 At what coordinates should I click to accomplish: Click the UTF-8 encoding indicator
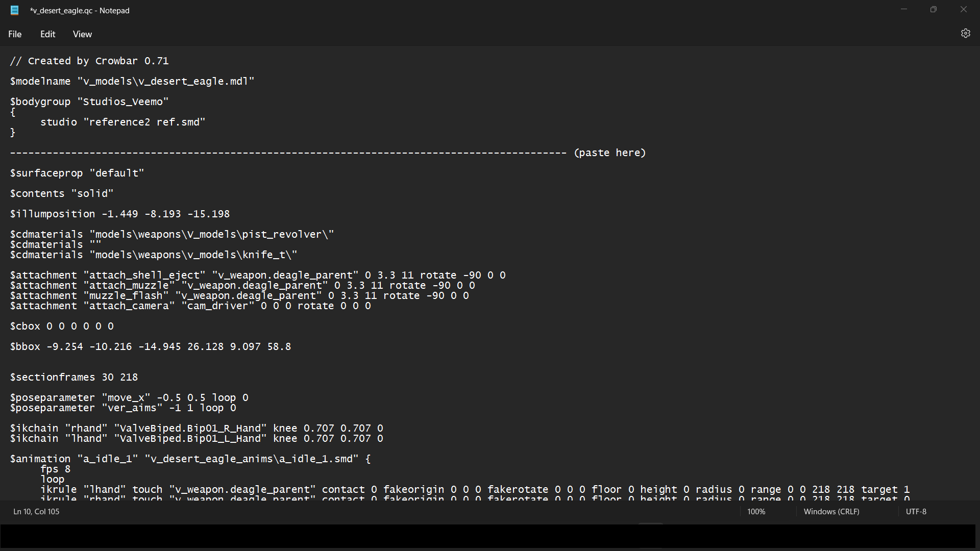click(x=916, y=511)
